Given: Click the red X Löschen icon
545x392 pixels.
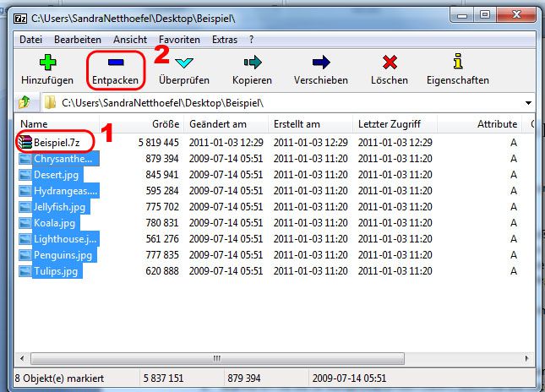Looking at the screenshot, I should [390, 63].
